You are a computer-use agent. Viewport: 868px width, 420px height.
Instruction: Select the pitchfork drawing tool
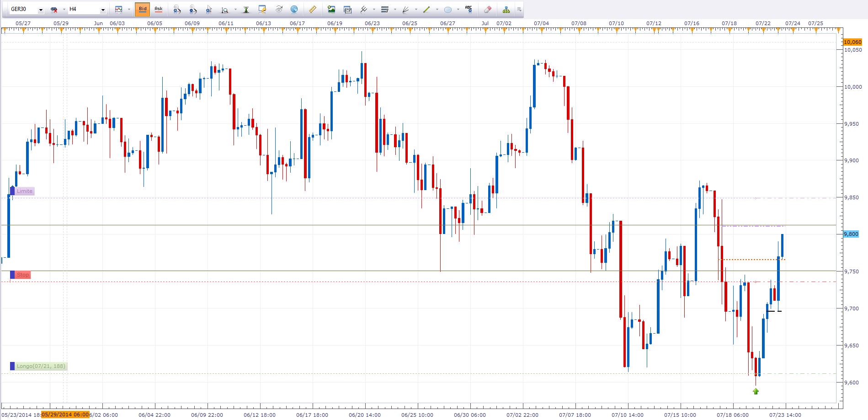click(x=364, y=9)
